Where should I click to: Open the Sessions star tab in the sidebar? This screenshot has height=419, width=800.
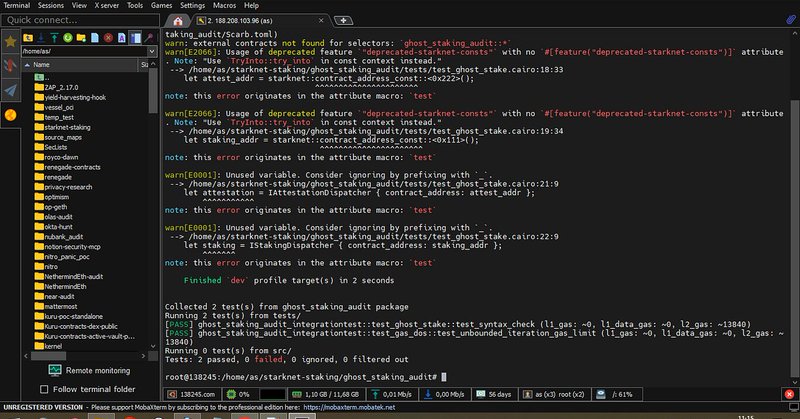click(10, 42)
